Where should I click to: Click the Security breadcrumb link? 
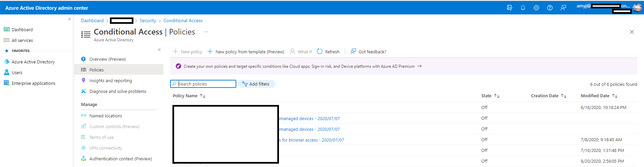(x=148, y=20)
